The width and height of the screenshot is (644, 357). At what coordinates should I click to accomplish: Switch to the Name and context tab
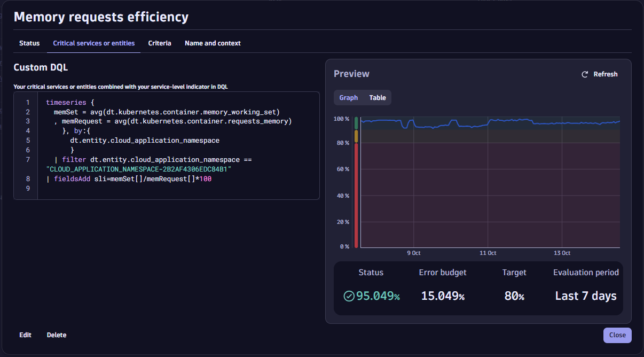point(213,43)
